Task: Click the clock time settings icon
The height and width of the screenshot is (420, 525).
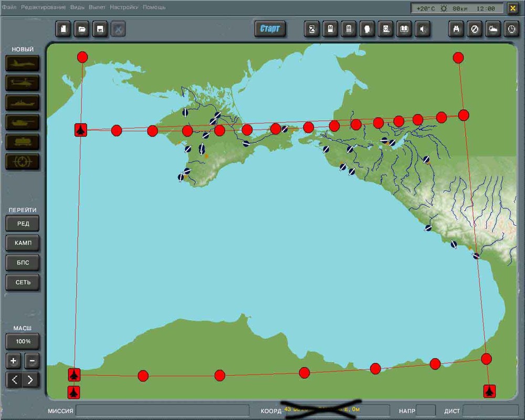Action: click(511, 29)
